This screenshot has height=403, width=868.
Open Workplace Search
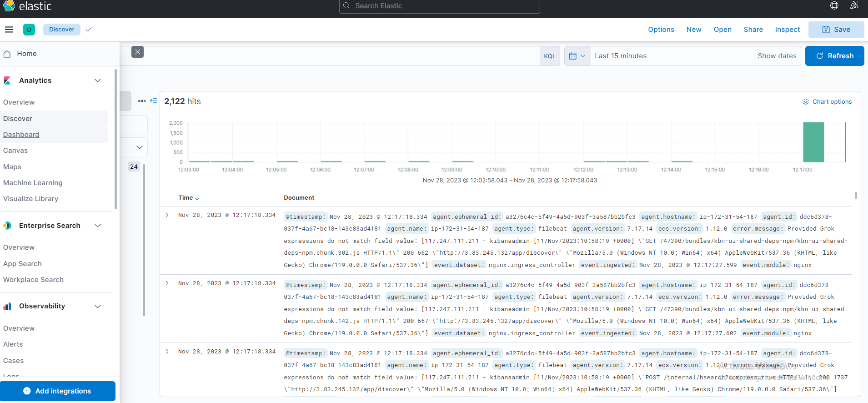(x=33, y=280)
